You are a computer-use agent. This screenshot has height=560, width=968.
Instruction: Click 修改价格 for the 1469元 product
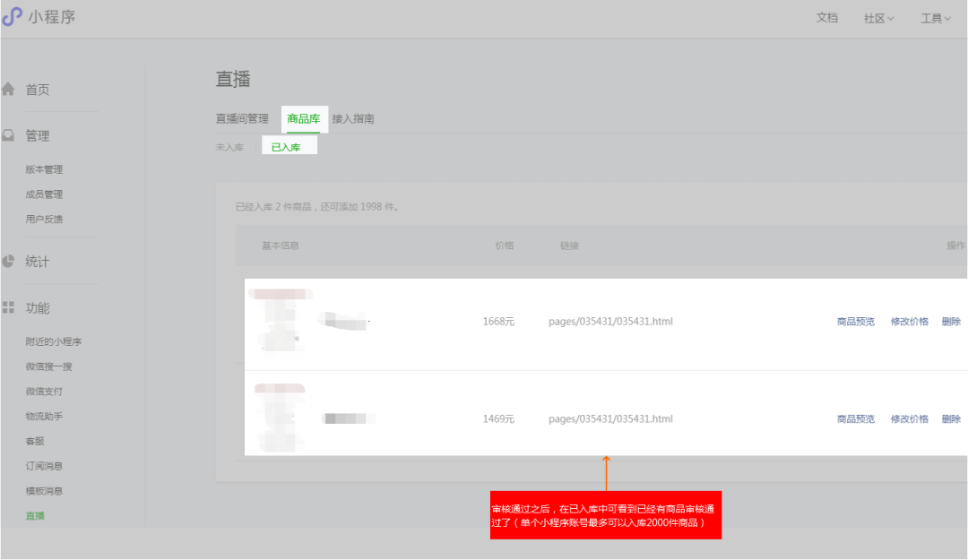pos(910,418)
